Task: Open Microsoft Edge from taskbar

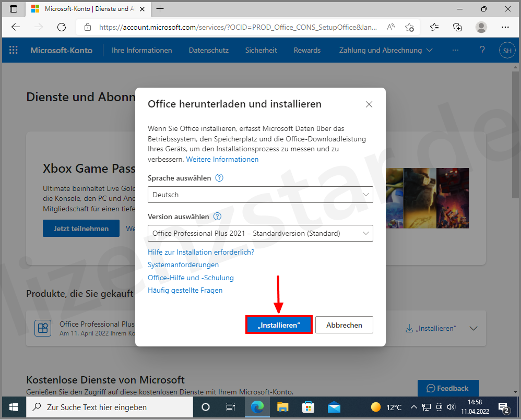Action: pyautogui.click(x=257, y=407)
